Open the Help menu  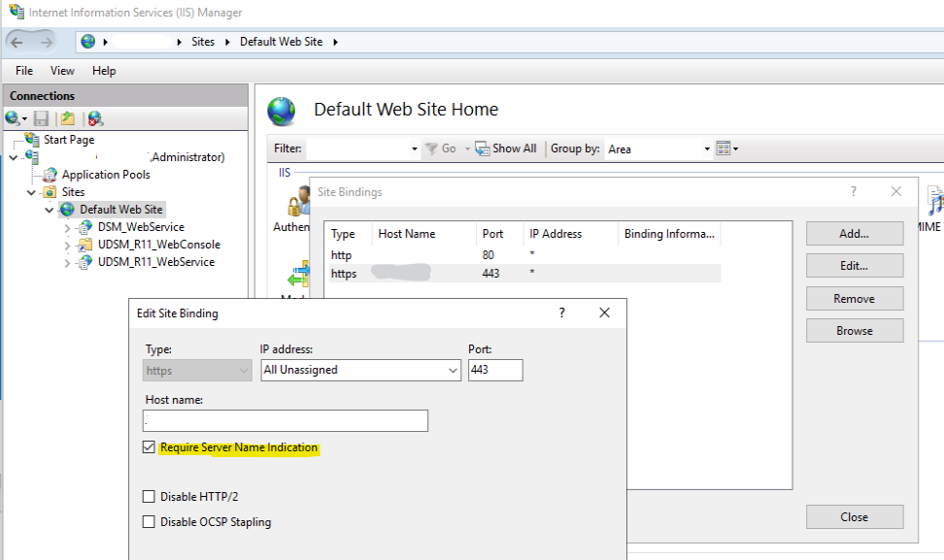[x=104, y=71]
